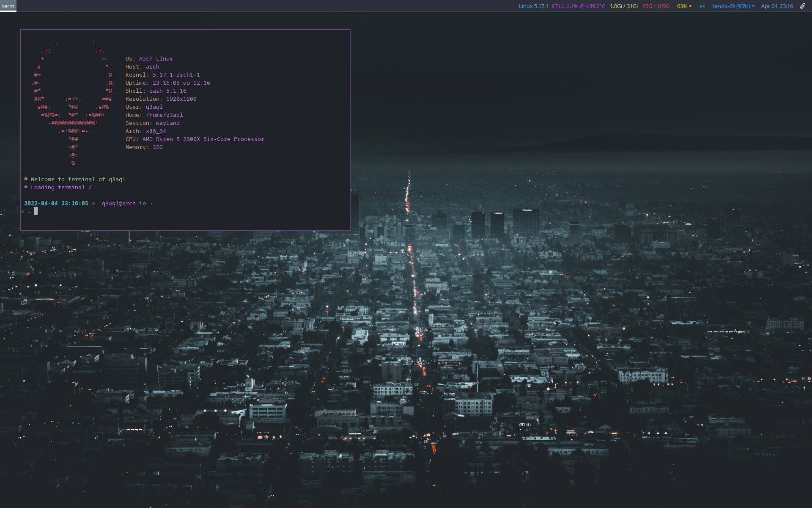The width and height of the screenshot is (812, 508).
Task: Click the 85G / 109G disk usage indicator
Action: [656, 6]
